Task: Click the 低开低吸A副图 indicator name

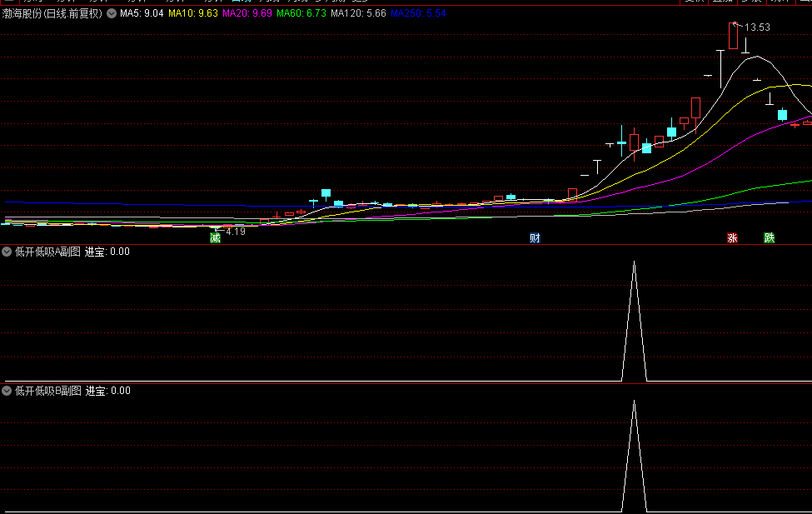Action: tap(47, 252)
